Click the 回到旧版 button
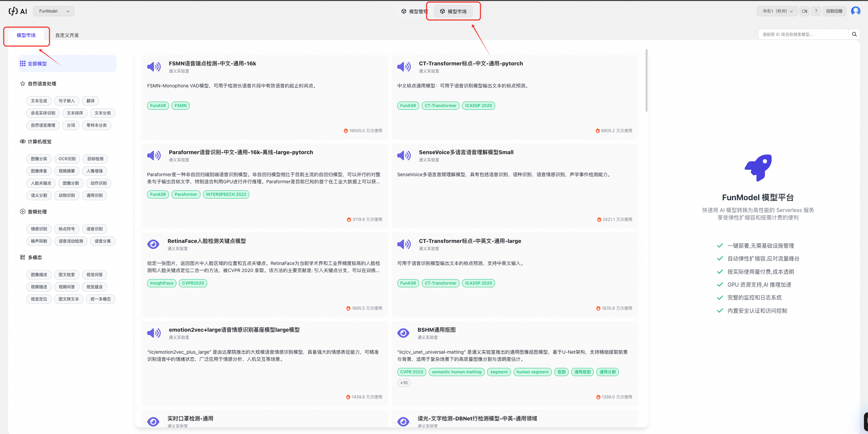 (x=834, y=11)
